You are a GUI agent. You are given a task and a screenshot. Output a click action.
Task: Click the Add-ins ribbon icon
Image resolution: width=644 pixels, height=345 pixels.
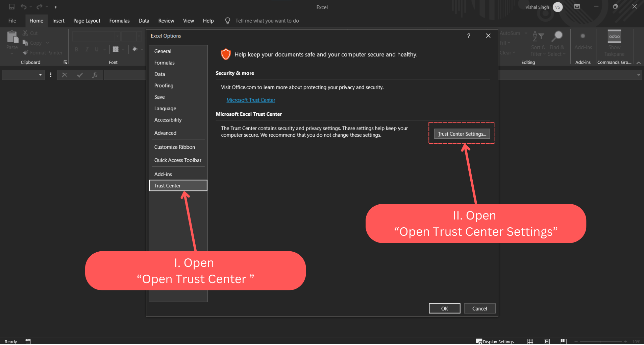pyautogui.click(x=583, y=36)
